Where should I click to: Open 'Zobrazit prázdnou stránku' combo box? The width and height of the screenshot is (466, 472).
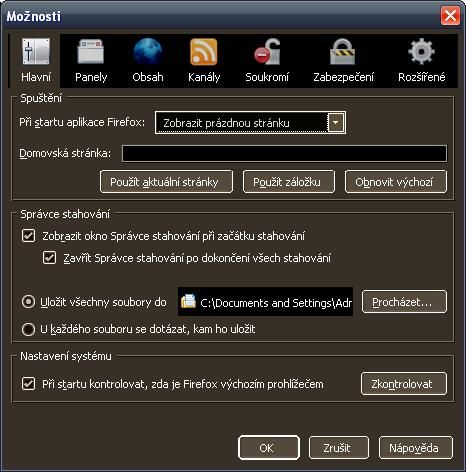250,123
